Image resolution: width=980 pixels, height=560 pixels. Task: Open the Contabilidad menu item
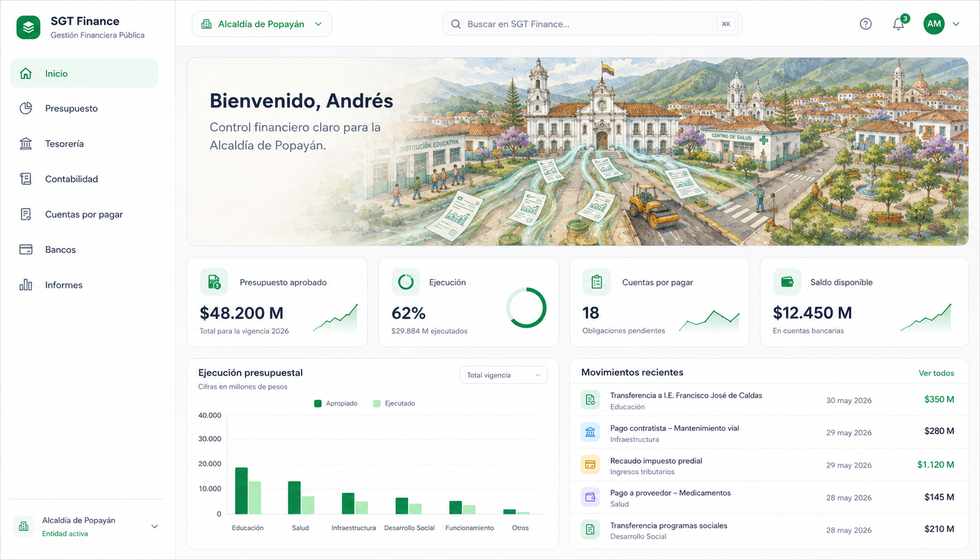pos(84,179)
